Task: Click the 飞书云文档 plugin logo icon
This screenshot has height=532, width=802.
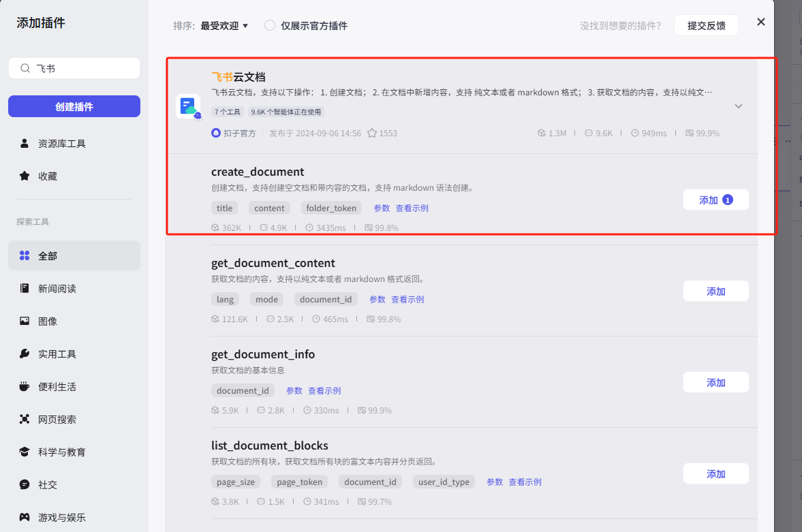Action: point(187,106)
